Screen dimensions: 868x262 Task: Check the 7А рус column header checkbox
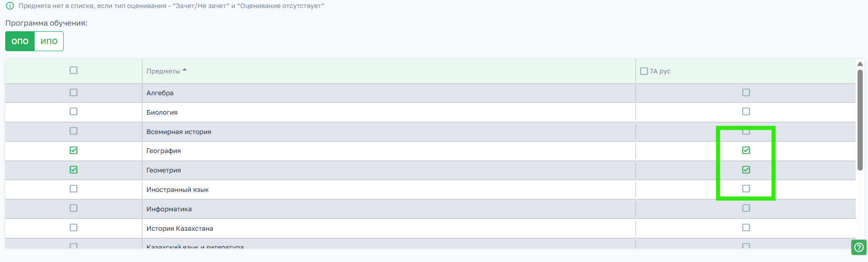click(644, 71)
